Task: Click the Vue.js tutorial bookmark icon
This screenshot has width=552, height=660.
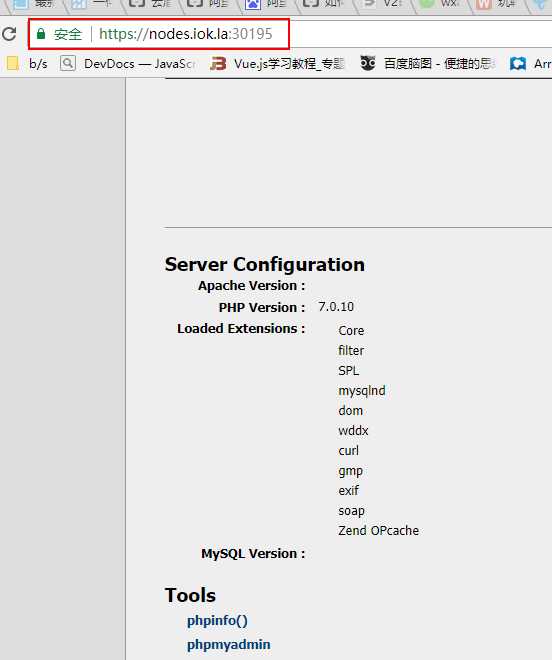Action: (218, 64)
